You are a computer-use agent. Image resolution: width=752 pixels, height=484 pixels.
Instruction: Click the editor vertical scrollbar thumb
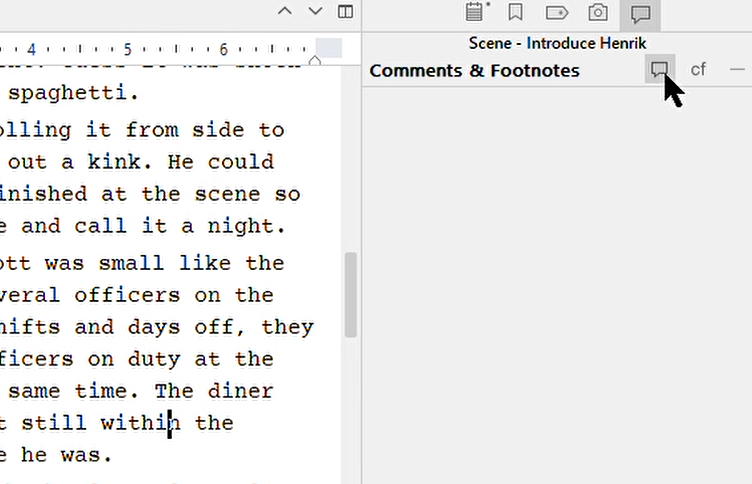(x=351, y=295)
